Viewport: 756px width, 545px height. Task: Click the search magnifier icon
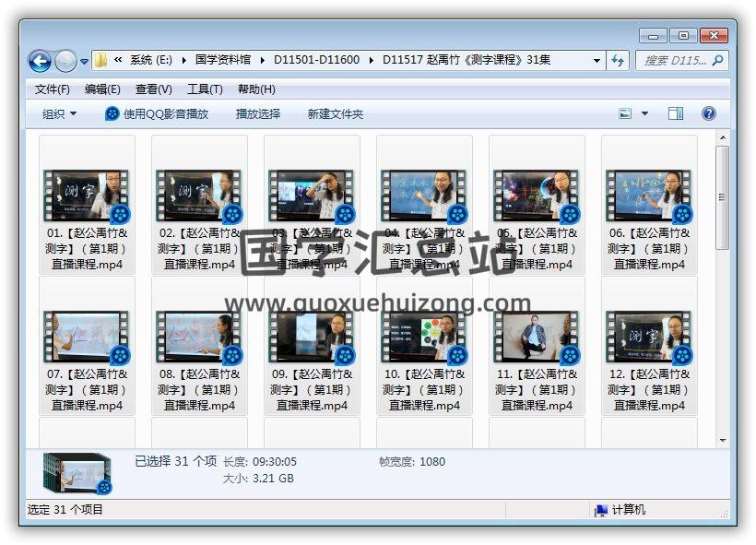(717, 61)
